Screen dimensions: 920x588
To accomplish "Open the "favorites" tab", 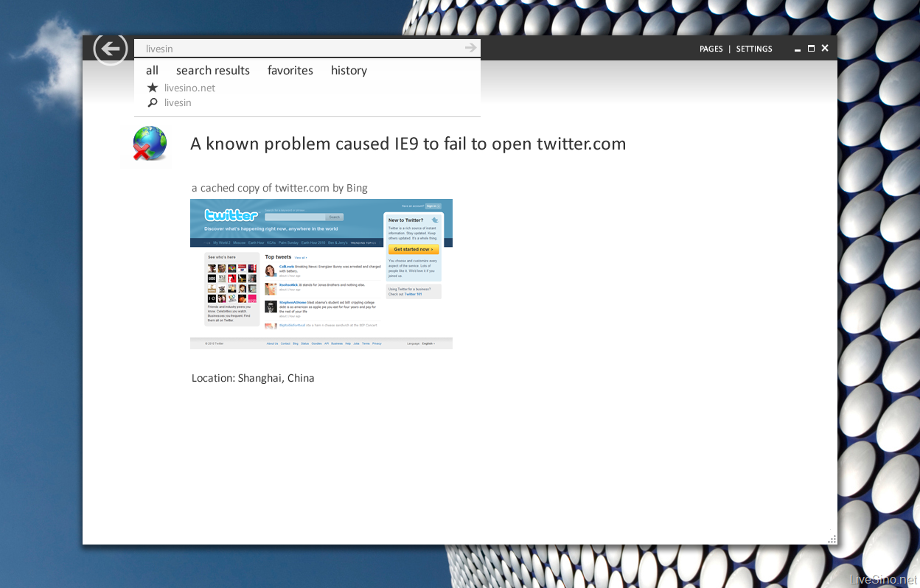I will (290, 71).
